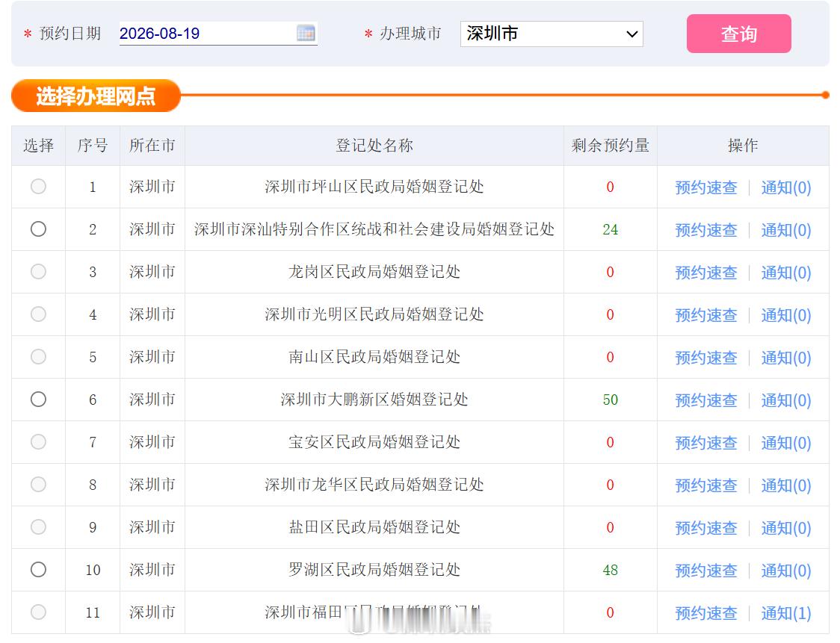Click 深圳市坪山区民政局婚姻登记处 name cell

tap(374, 186)
